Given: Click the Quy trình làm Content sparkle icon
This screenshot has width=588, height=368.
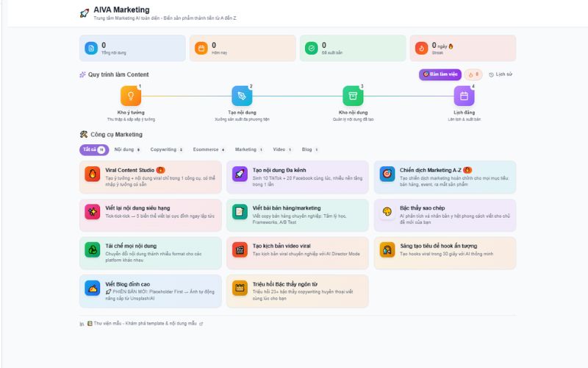Looking at the screenshot, I should click(82, 74).
